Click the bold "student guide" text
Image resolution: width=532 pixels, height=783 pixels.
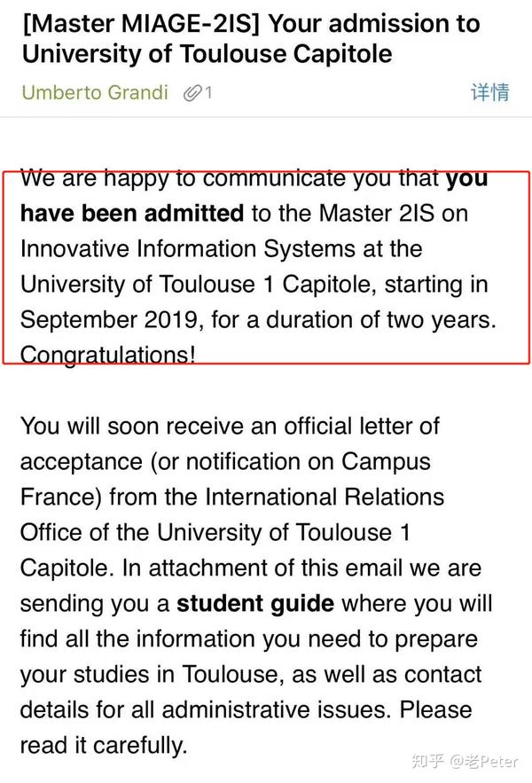(255, 604)
